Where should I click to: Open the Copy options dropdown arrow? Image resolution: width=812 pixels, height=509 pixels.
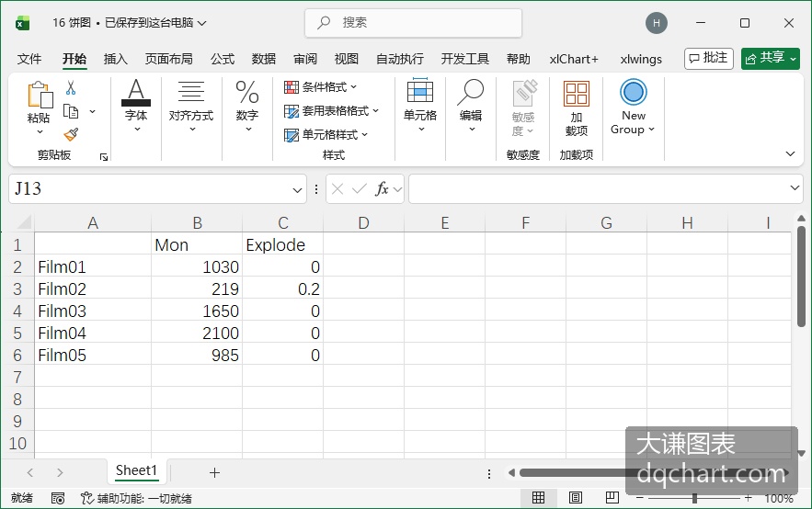(x=93, y=111)
